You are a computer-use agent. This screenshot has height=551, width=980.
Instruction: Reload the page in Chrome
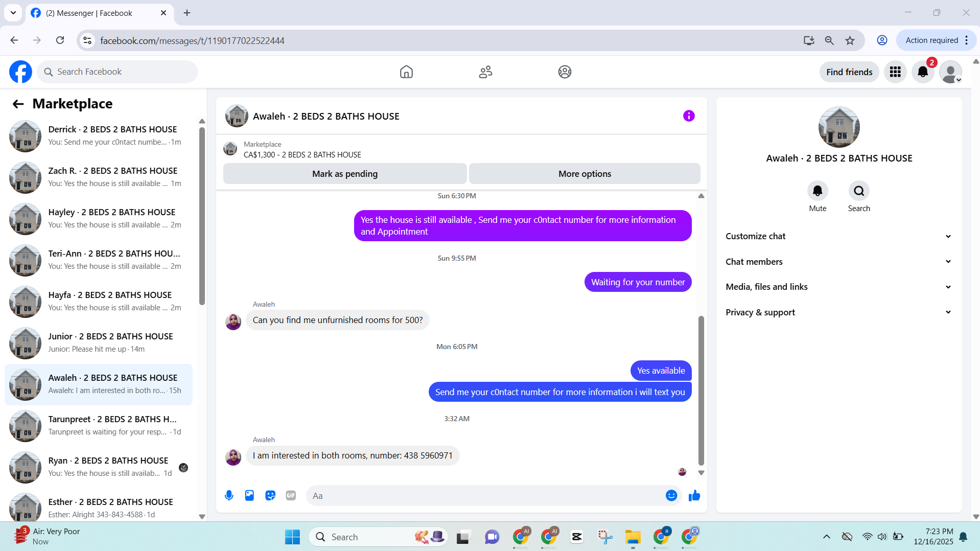(60, 40)
